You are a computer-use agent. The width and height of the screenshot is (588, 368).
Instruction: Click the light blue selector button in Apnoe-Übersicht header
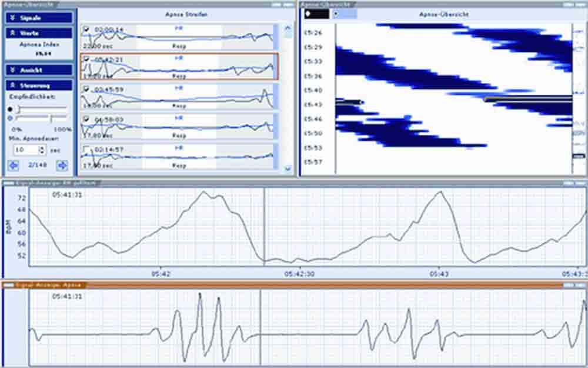point(344,14)
